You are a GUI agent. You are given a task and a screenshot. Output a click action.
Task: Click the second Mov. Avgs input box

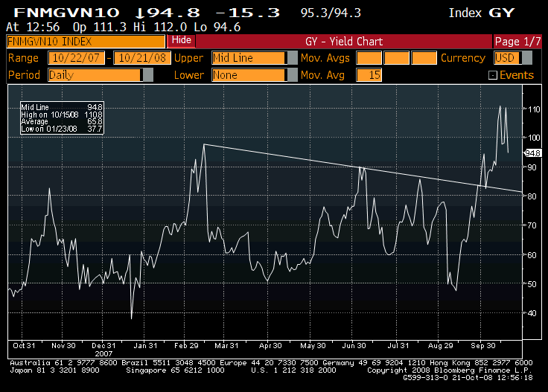click(396, 58)
